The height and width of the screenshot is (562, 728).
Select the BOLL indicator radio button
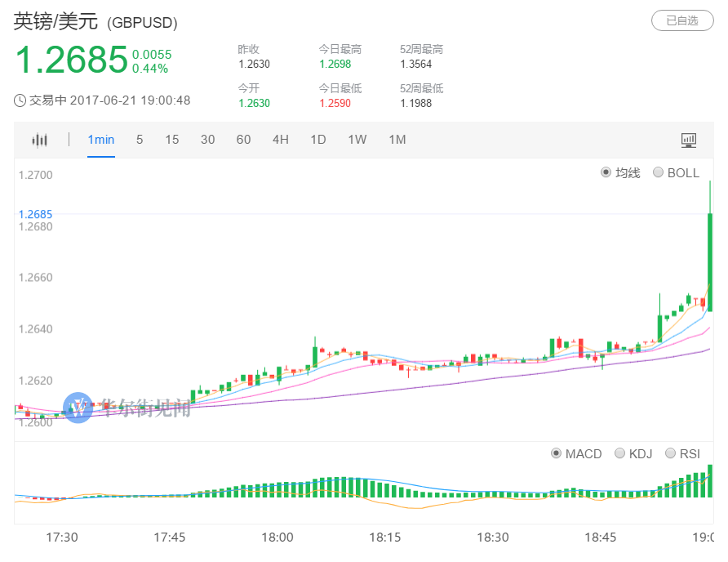(659, 172)
